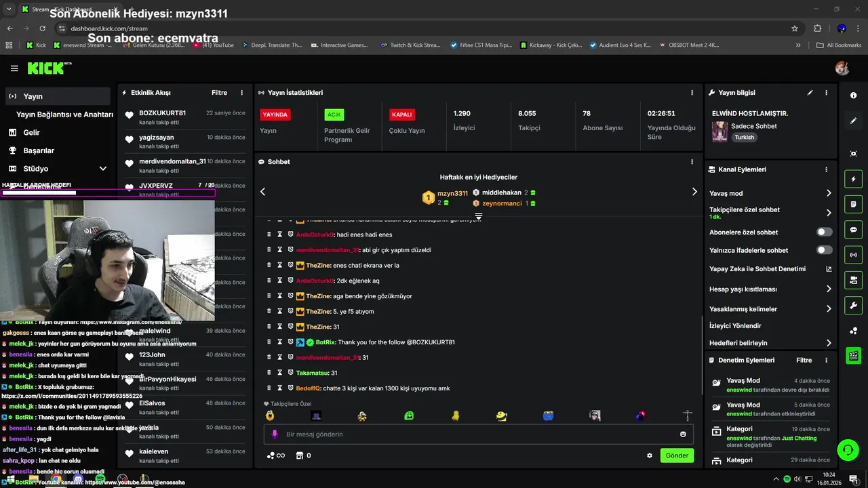Screen dimensions: 868x488
Task: Click the wrench icon in the right rail
Action: tap(853, 305)
